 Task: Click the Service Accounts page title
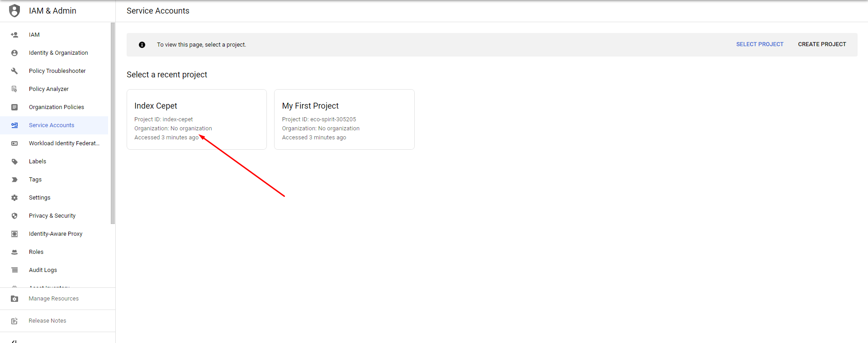click(158, 11)
